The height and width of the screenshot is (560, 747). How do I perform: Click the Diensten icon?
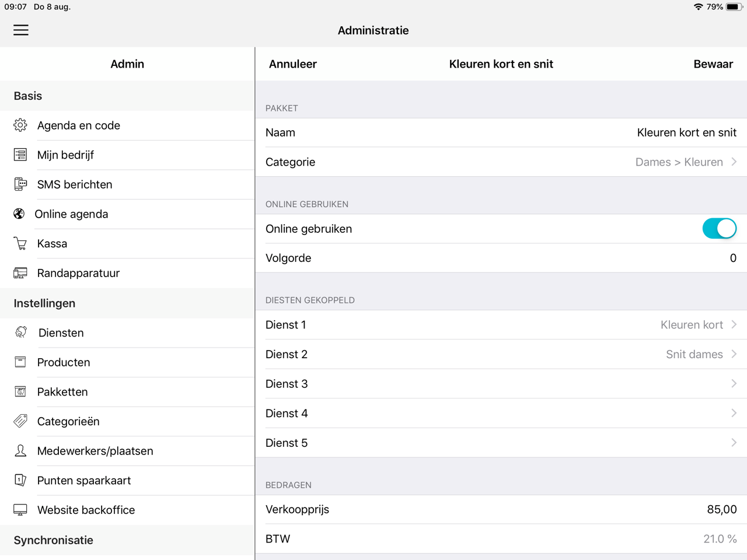21,332
